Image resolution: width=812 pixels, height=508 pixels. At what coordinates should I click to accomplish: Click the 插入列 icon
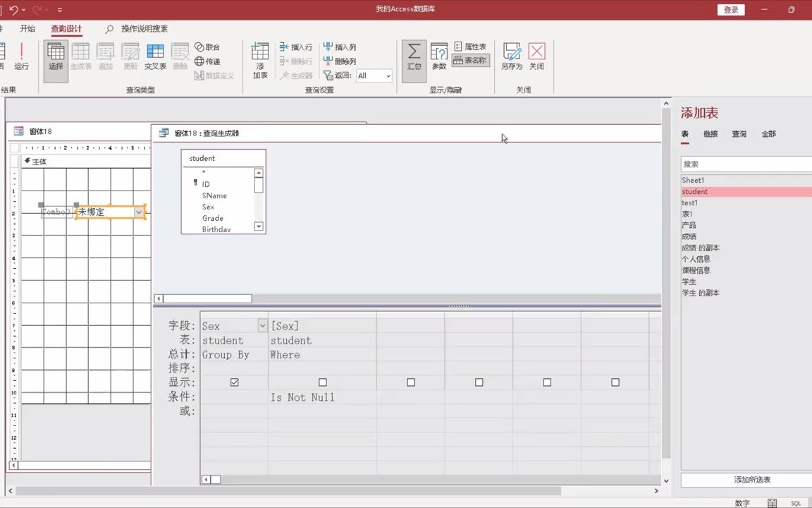point(343,47)
